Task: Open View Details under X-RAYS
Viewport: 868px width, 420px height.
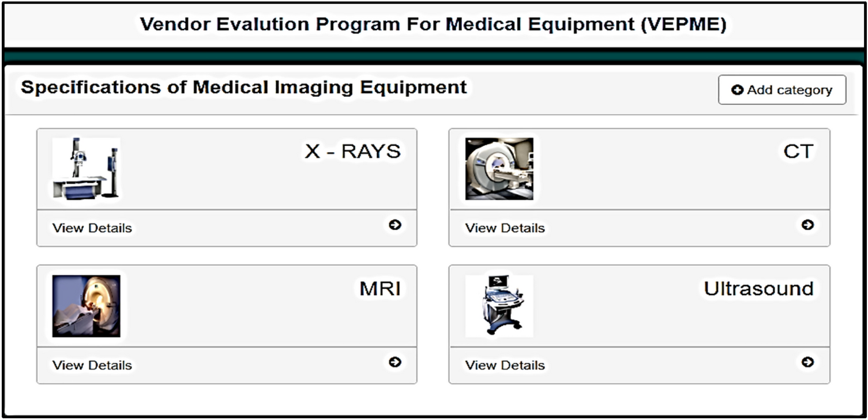Action: click(x=92, y=228)
